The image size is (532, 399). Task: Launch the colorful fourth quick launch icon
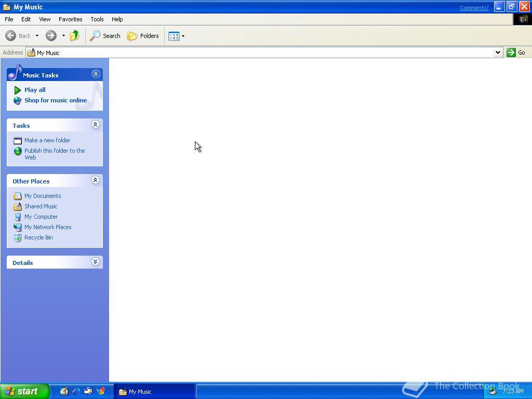(x=100, y=392)
